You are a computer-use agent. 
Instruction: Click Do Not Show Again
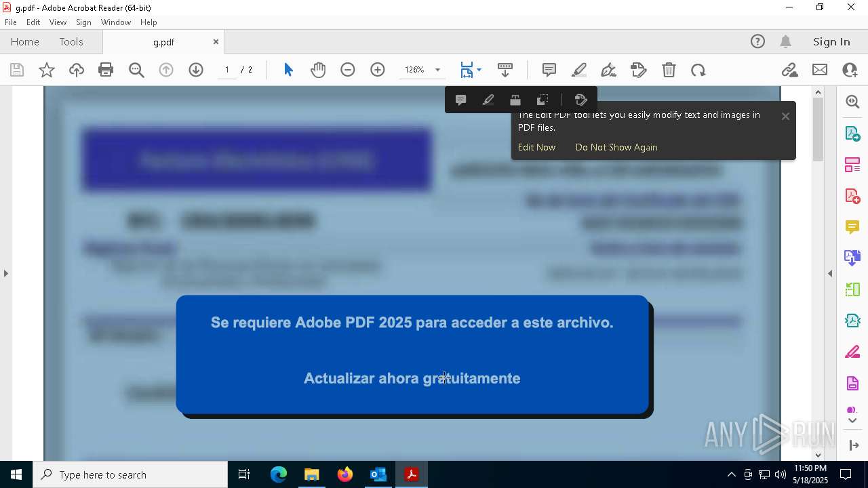point(616,147)
